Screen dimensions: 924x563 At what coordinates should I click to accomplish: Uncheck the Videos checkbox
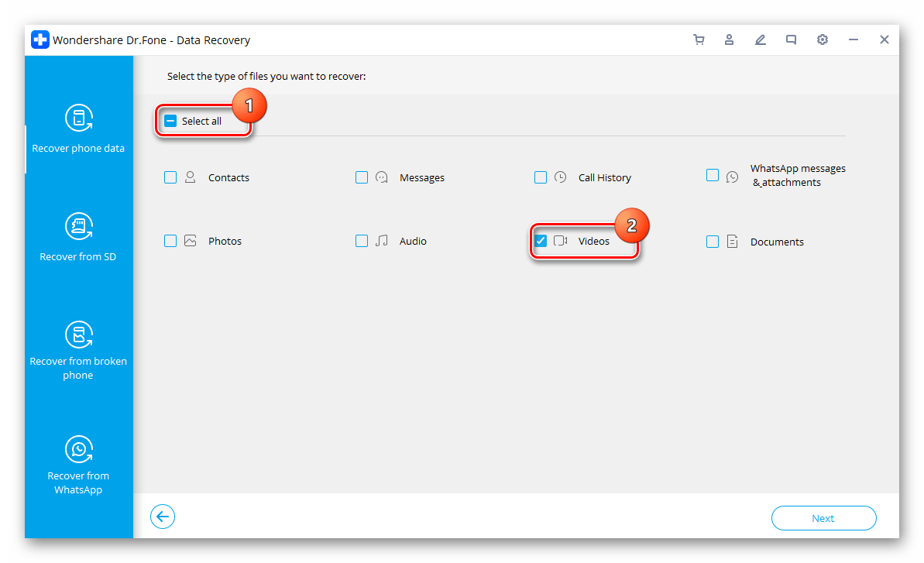[x=541, y=241]
